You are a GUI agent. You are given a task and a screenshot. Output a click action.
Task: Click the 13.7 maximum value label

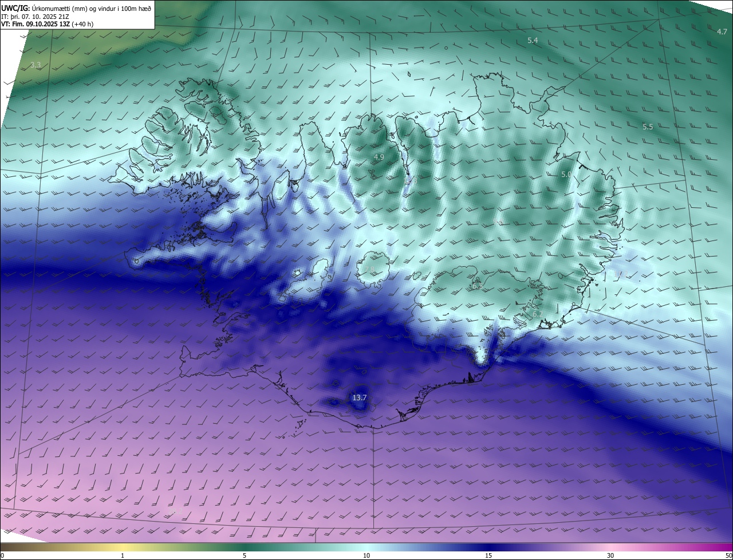click(359, 397)
